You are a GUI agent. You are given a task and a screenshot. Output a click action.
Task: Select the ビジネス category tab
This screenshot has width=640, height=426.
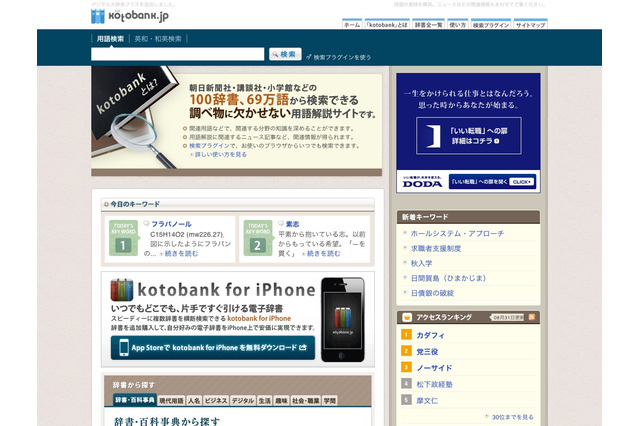(x=216, y=401)
